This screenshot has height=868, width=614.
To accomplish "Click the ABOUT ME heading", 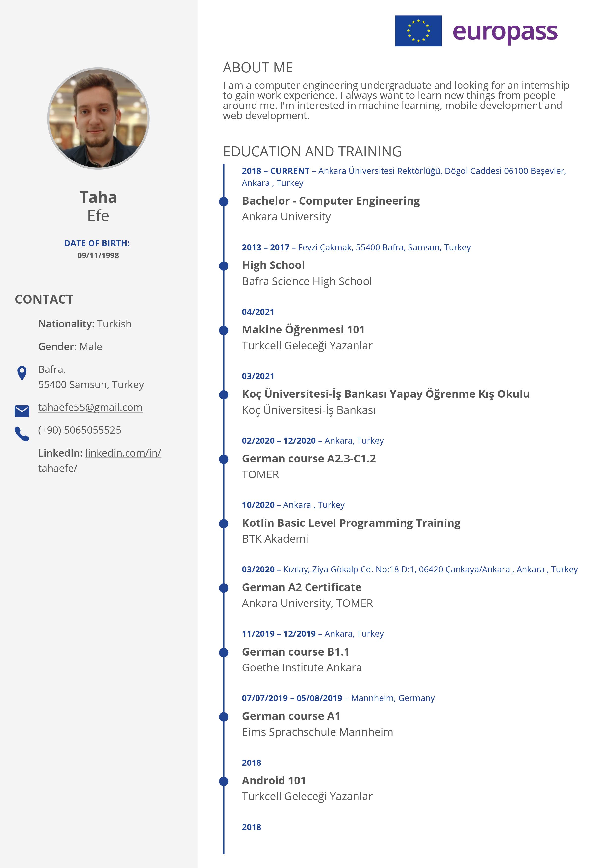I will coord(258,68).
